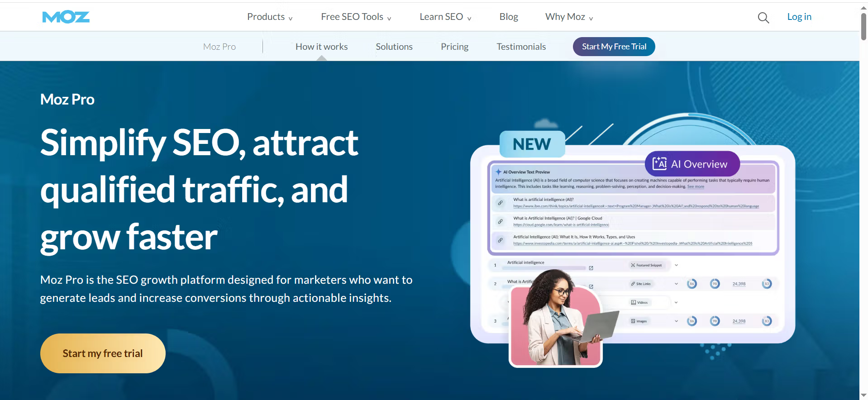This screenshot has width=868, height=400.
Task: Click the AI Overview Text Preview sparkle icon
Action: tap(498, 172)
